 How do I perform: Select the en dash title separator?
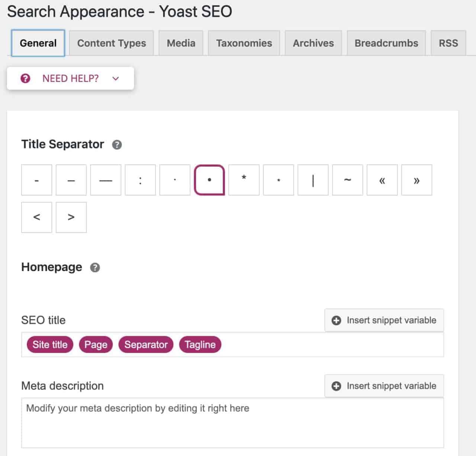click(x=71, y=180)
